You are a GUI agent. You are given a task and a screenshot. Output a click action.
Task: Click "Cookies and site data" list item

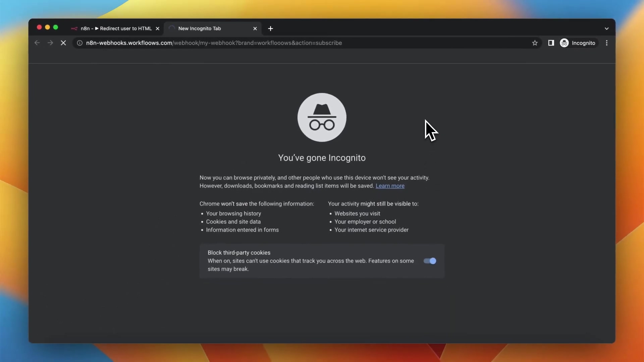[233, 222]
